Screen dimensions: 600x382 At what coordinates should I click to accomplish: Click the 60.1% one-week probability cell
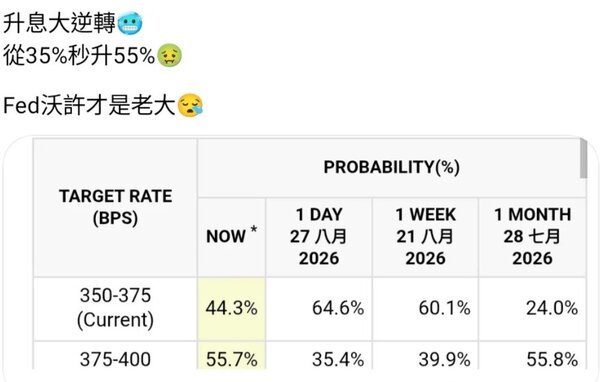pos(425,309)
